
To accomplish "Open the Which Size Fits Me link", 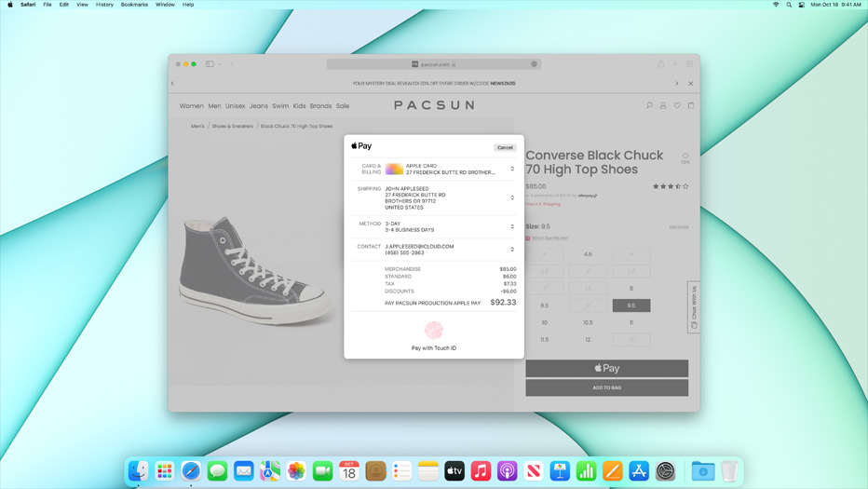I will pos(549,238).
